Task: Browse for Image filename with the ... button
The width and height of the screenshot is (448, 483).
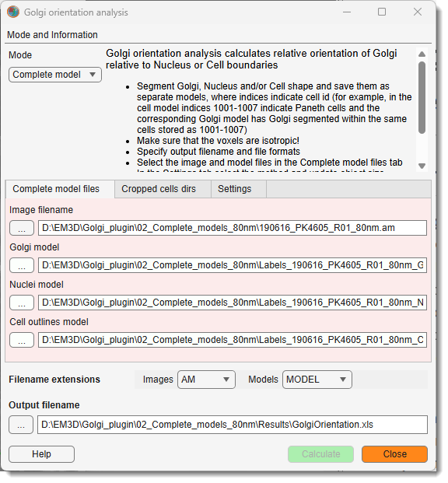Action: tap(22, 228)
